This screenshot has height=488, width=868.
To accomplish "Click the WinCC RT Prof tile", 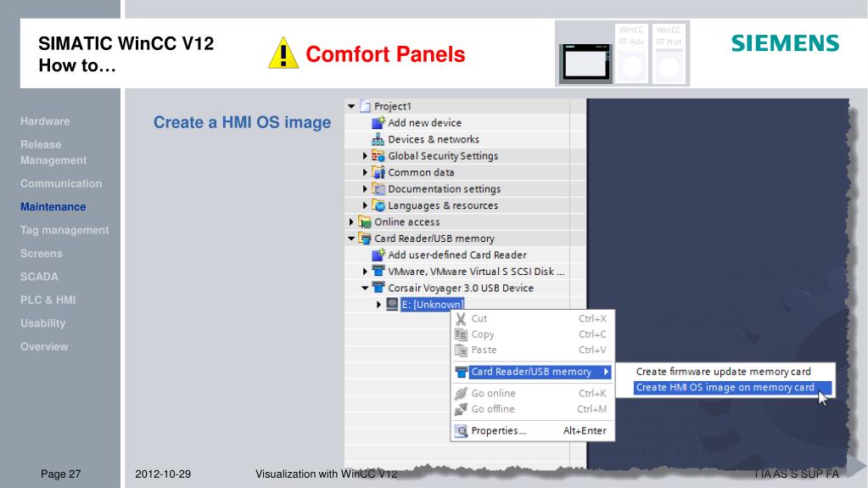I will [x=669, y=53].
